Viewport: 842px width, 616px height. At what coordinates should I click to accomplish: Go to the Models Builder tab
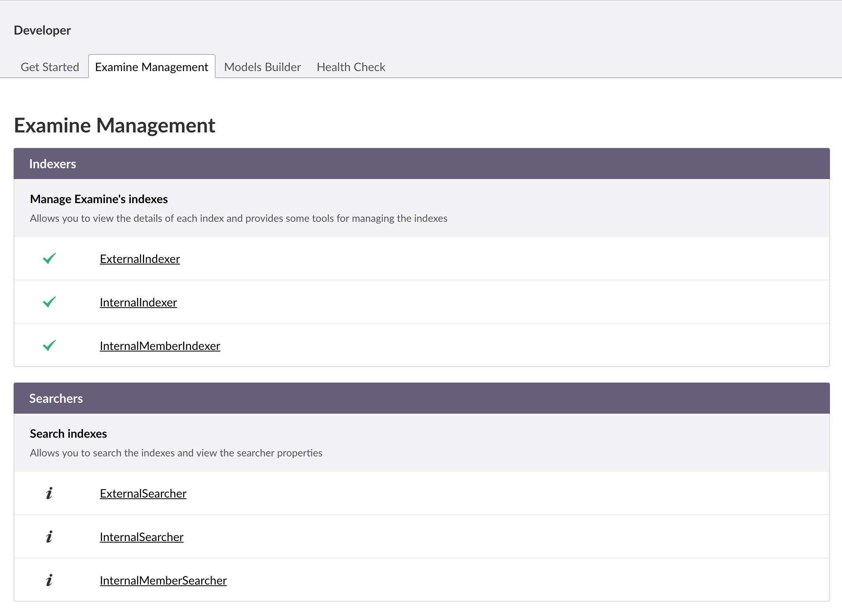(x=262, y=67)
